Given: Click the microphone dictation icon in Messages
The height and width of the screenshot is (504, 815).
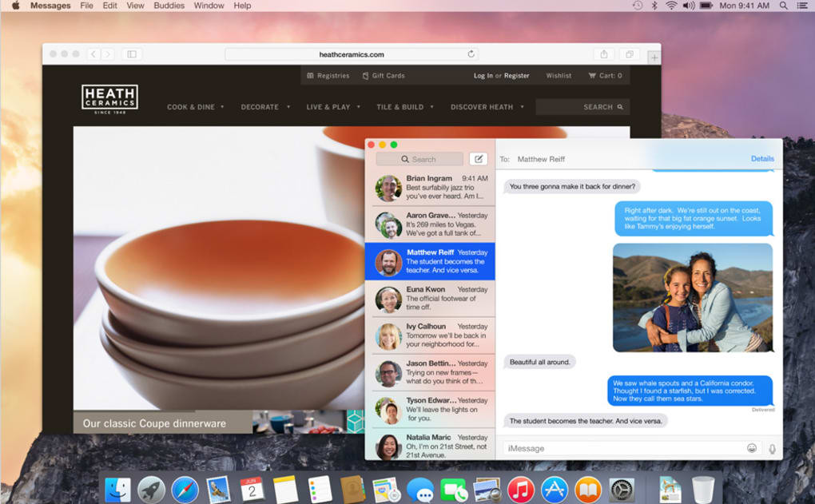Looking at the screenshot, I should click(x=773, y=448).
